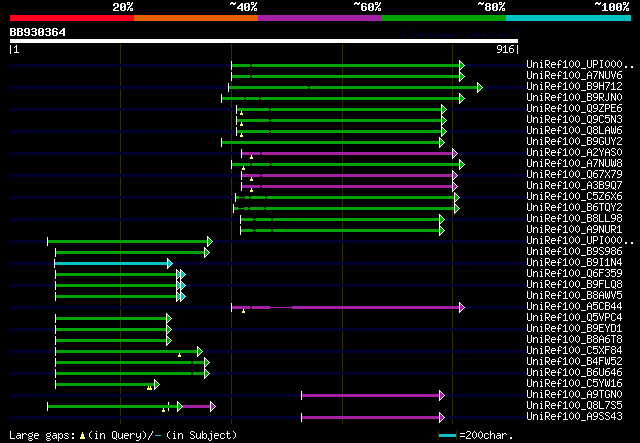Open hit UniRef100_B9EYD1
The width and height of the screenshot is (640, 443).
pos(574,329)
